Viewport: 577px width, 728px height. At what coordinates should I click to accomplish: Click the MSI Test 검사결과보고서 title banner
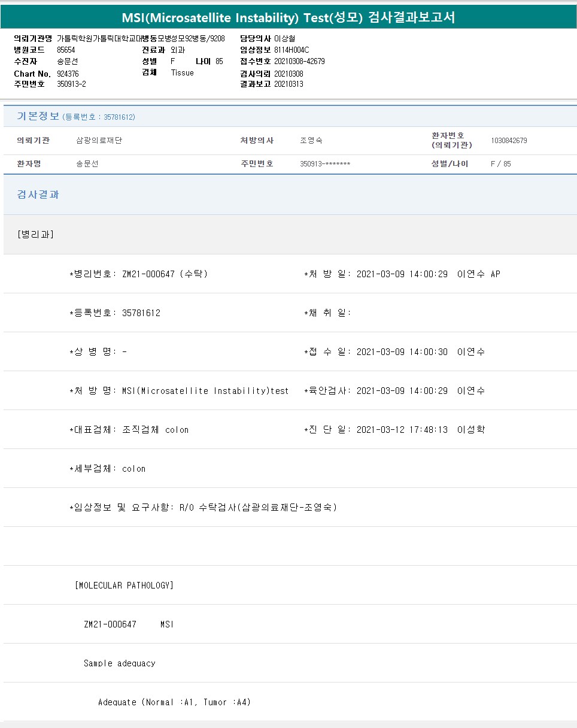288,17
